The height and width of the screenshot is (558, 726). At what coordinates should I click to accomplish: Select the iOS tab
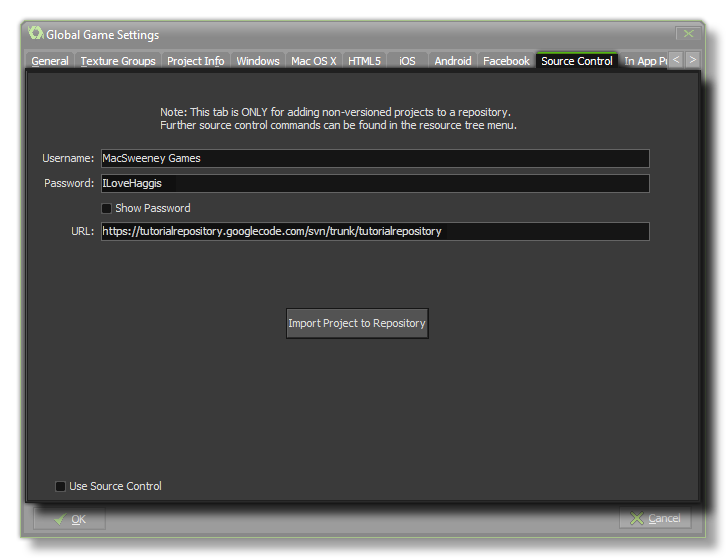pyautogui.click(x=407, y=61)
